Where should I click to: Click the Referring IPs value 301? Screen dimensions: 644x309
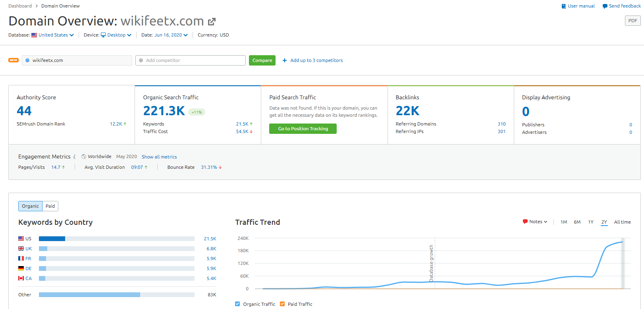501,131
